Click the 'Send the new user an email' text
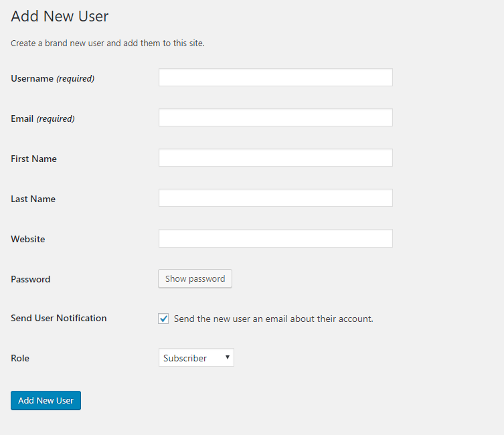Viewport: 504px width, 435px height. [273, 319]
